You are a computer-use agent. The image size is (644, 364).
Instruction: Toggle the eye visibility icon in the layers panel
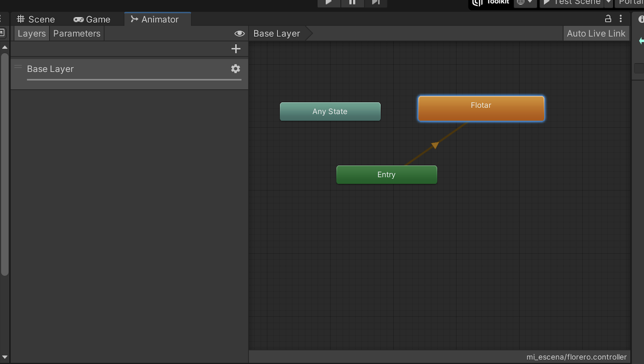pyautogui.click(x=239, y=34)
